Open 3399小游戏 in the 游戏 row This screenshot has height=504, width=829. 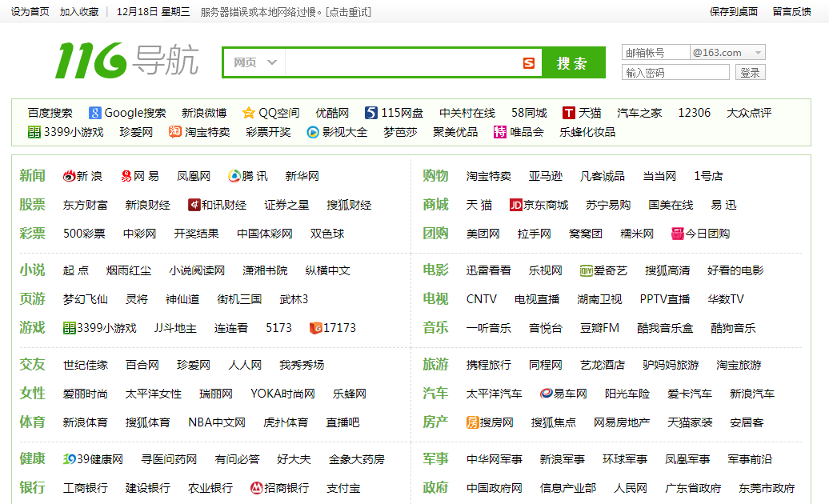pos(99,328)
